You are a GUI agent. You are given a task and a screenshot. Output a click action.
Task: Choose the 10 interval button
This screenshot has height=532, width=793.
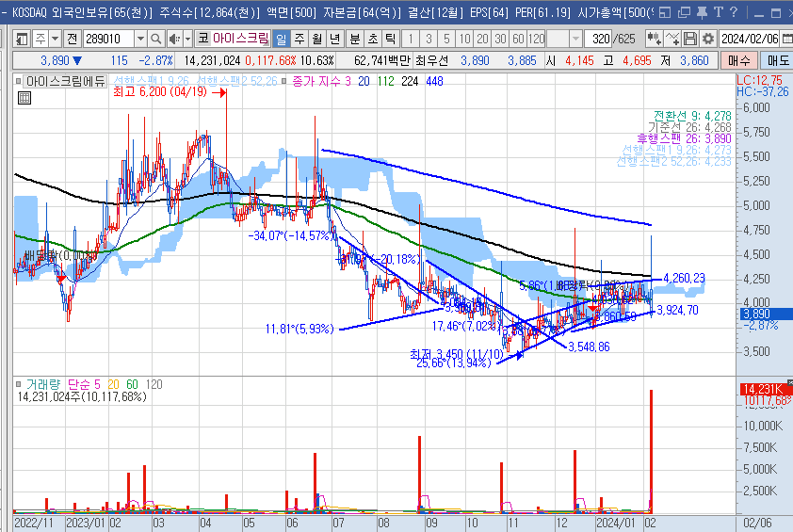(x=464, y=39)
